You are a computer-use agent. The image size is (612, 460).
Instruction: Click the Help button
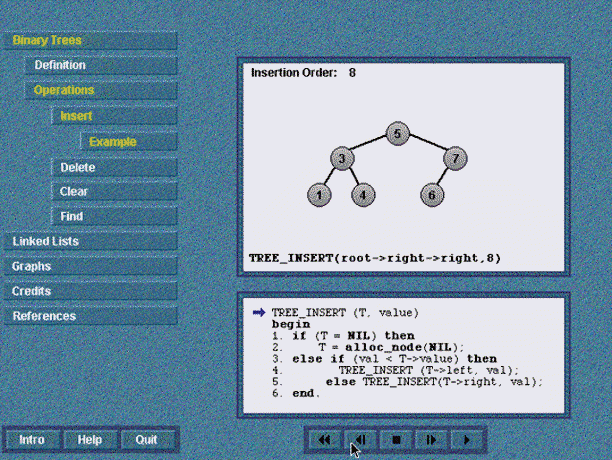click(90, 440)
